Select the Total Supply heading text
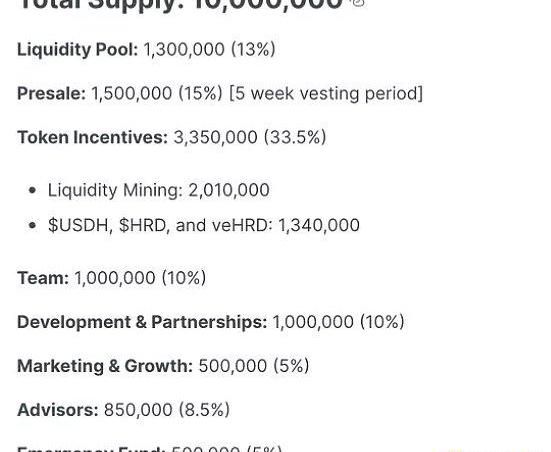The width and height of the screenshot is (551, 452). (181, 5)
